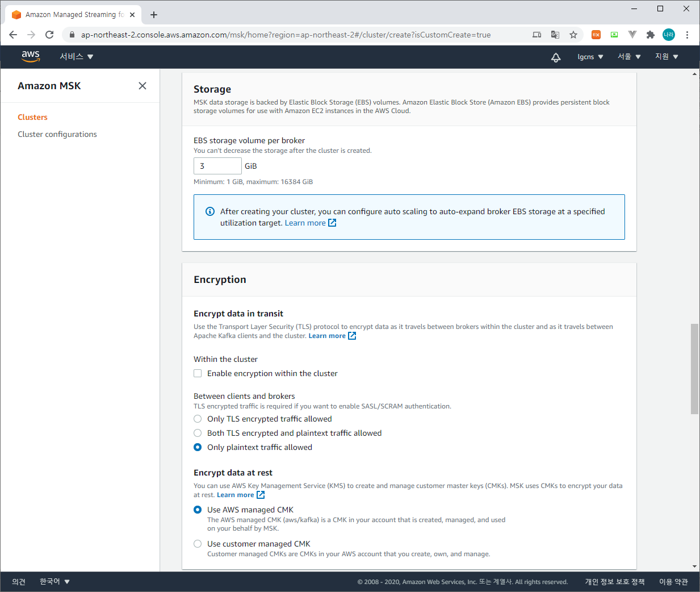700x592 pixels.
Task: Click the 'Between clients and brokers' label
Action: 244,396
